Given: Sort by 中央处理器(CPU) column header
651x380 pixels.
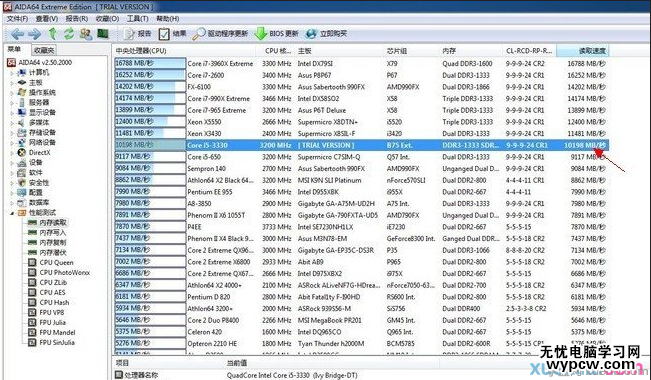Looking at the screenshot, I should click(185, 51).
